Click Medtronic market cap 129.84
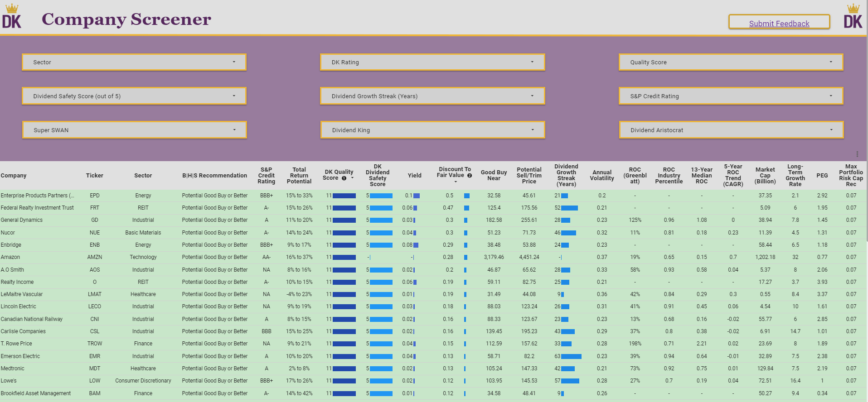 click(x=765, y=368)
